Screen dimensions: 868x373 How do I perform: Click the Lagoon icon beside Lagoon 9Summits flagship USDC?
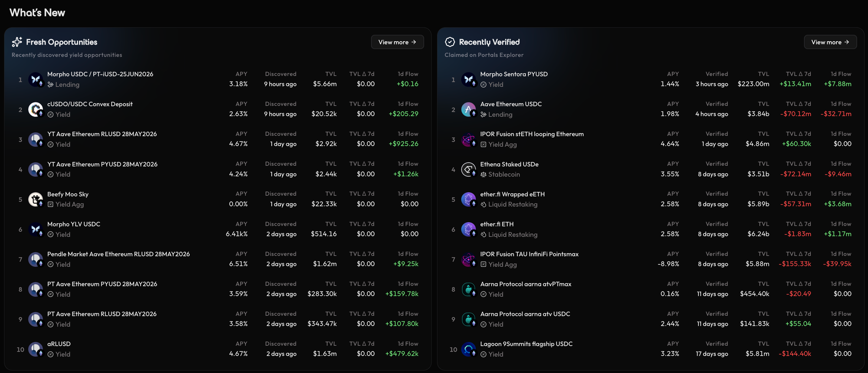point(468,349)
